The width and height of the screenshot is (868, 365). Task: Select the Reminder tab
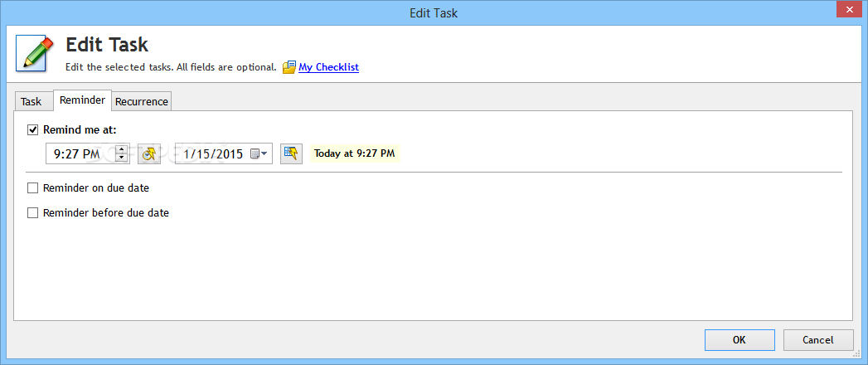82,100
